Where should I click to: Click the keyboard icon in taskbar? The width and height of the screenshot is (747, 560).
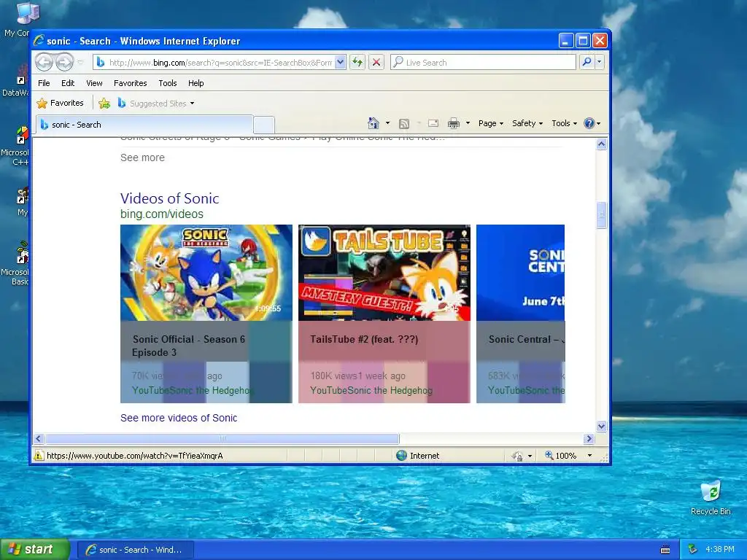pos(665,550)
